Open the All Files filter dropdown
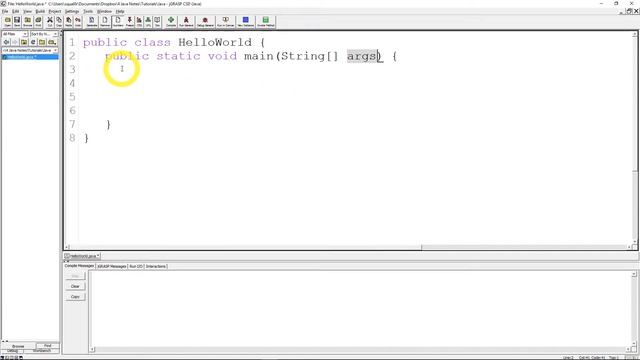This screenshot has width=640, height=360. click(15, 34)
